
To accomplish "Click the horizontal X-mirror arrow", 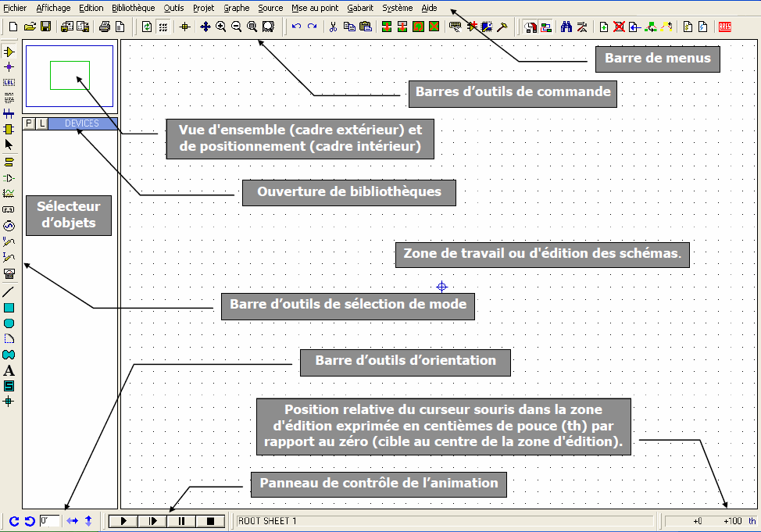I will click(x=73, y=521).
